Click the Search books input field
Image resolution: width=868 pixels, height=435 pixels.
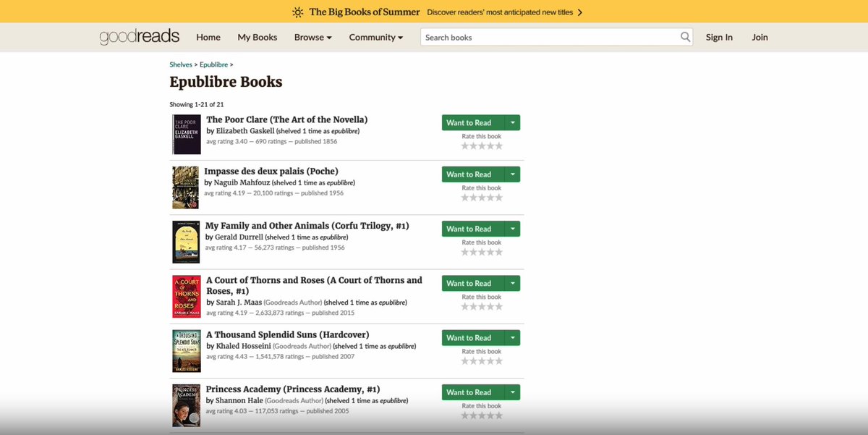coord(550,36)
